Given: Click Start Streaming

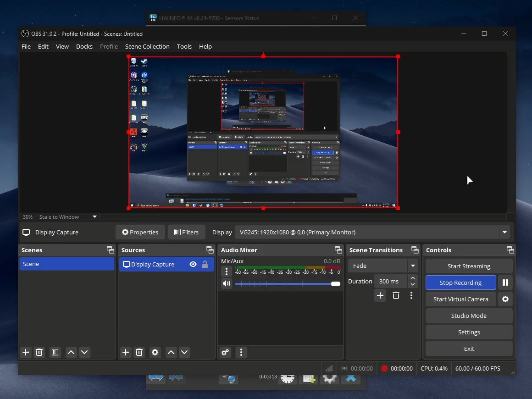Looking at the screenshot, I should [x=469, y=266].
